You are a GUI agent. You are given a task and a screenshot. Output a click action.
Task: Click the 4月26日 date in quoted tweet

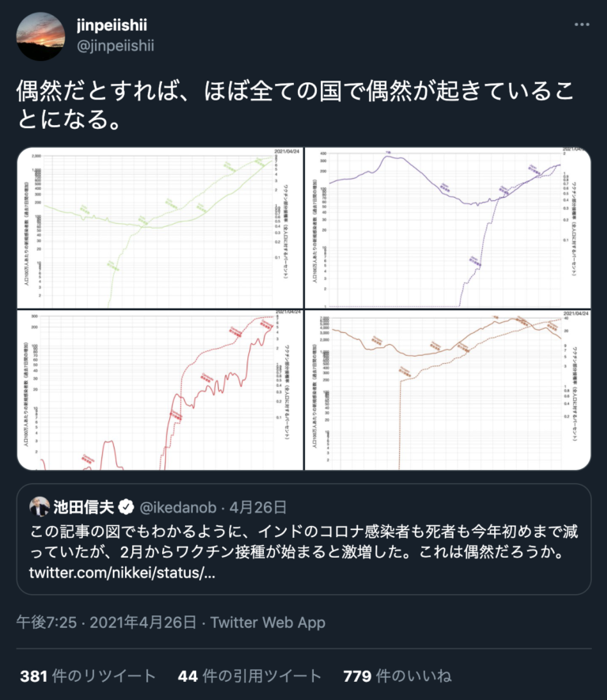click(x=258, y=508)
